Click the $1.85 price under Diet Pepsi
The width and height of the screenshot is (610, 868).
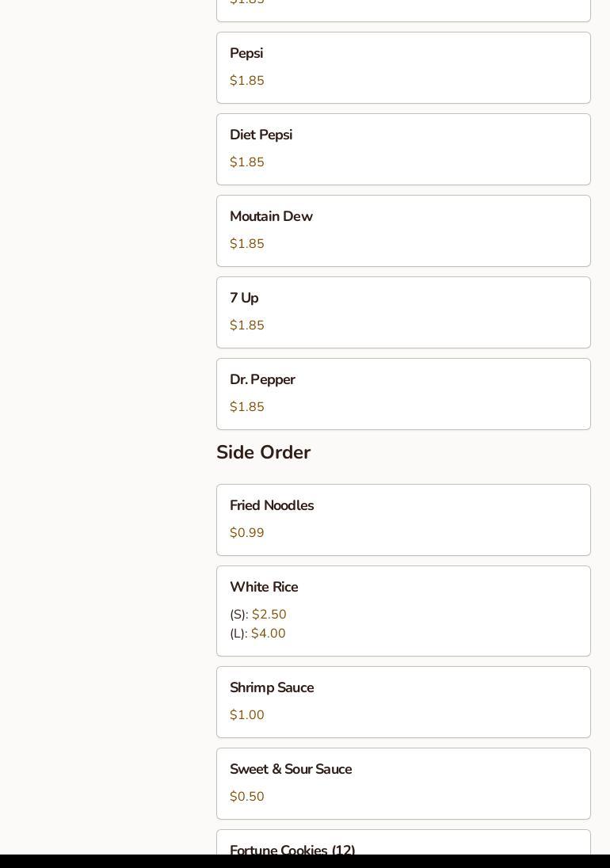247,162
